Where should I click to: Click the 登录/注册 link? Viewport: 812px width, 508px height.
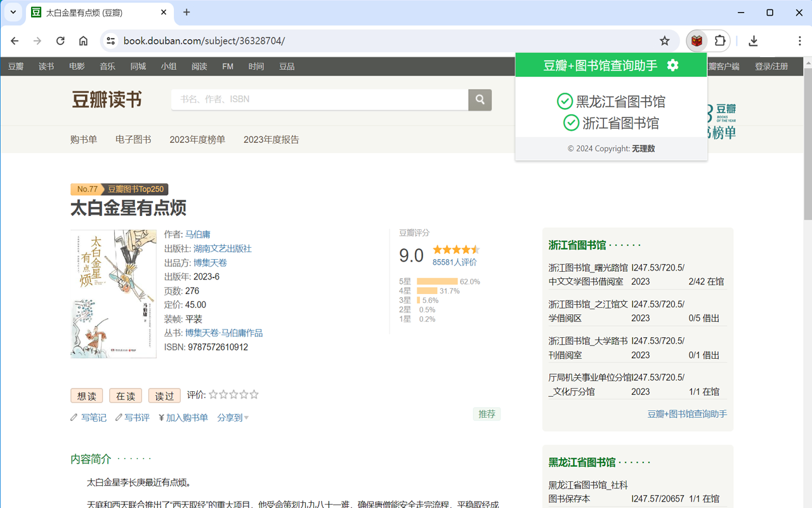tap(771, 65)
